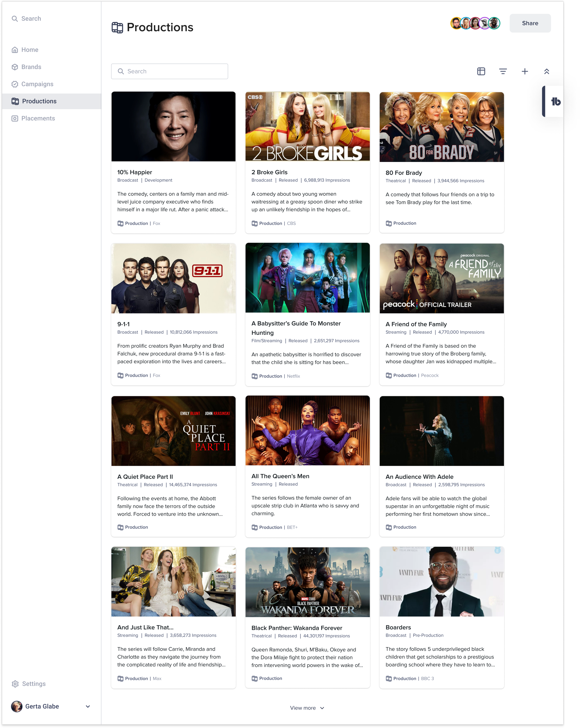Click the collaborator avatars group
Image resolution: width=583 pixels, height=728 pixels.
[x=475, y=23]
